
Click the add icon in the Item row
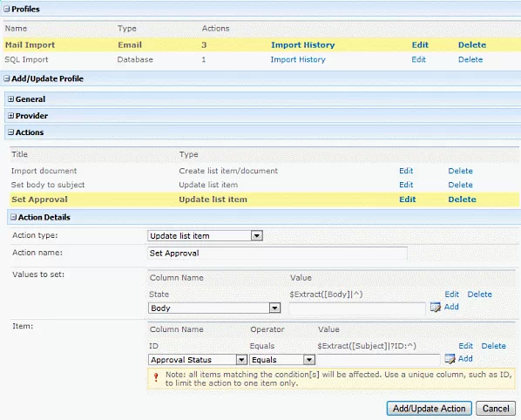[x=450, y=358]
